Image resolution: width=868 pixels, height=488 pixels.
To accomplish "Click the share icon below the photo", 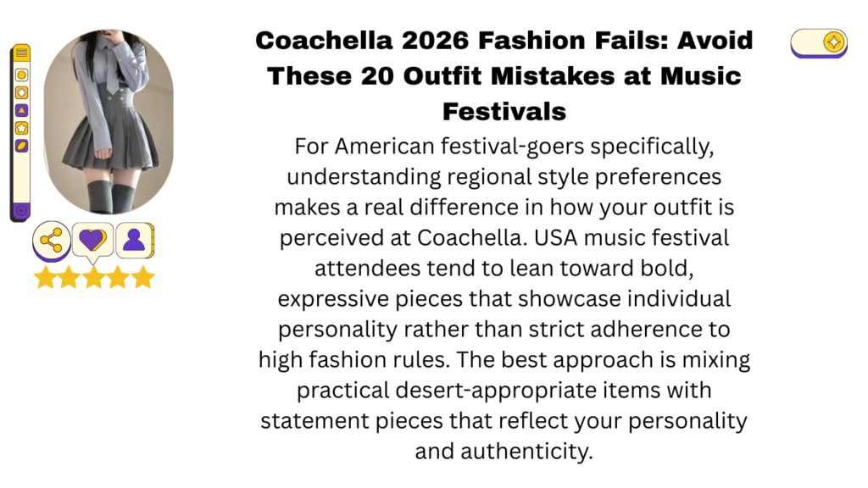I will [53, 240].
